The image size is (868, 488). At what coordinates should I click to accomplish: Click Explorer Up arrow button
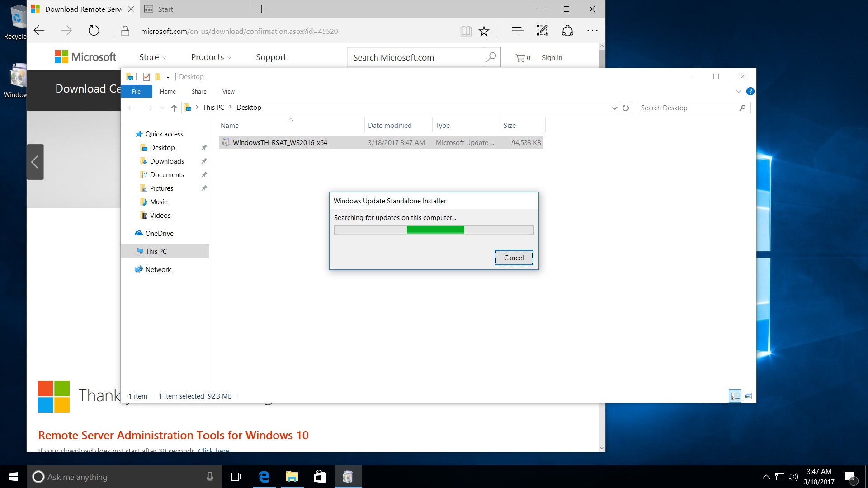point(174,108)
